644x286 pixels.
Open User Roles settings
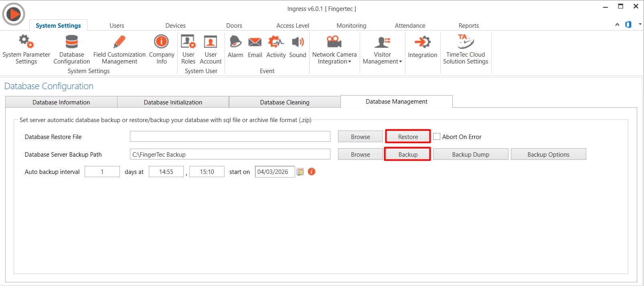tap(188, 49)
